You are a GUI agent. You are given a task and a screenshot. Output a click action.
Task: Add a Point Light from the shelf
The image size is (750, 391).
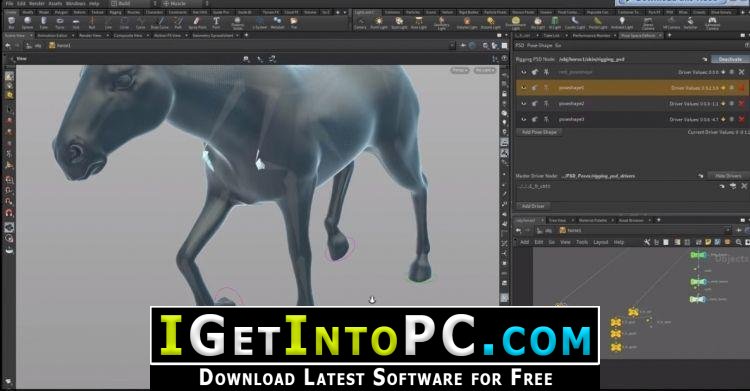pyautogui.click(x=379, y=23)
